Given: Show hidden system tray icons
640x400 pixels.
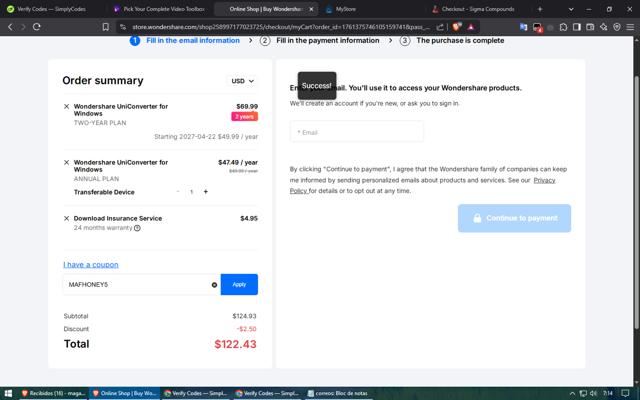Looking at the screenshot, I should [x=572, y=393].
